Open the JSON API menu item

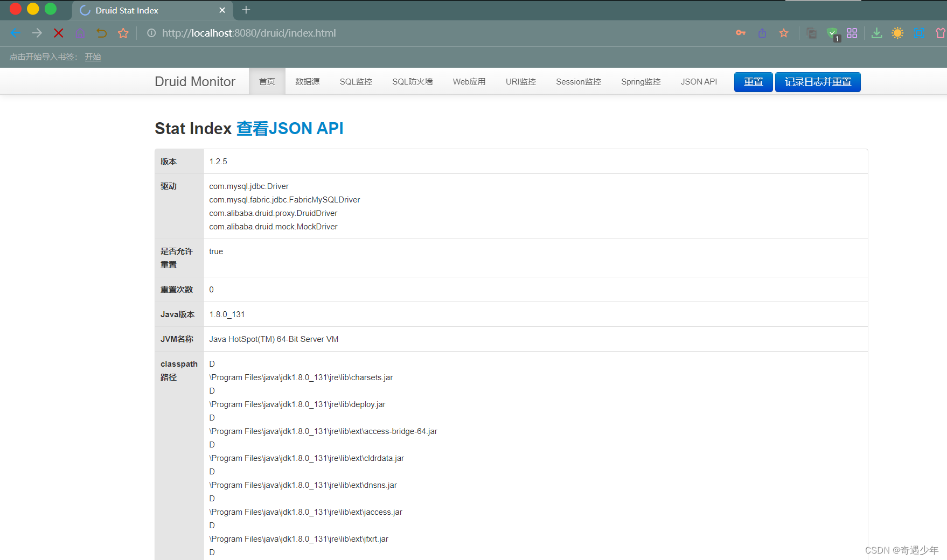[x=699, y=81]
